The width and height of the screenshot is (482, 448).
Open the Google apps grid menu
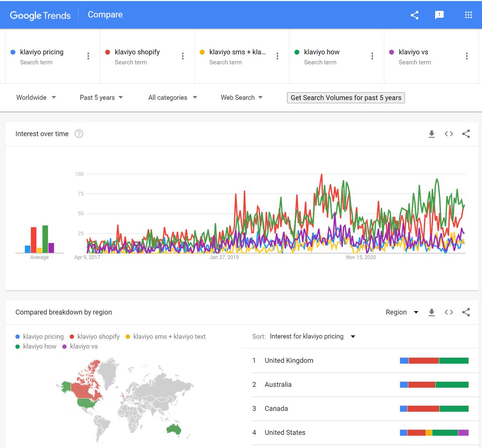coord(468,14)
